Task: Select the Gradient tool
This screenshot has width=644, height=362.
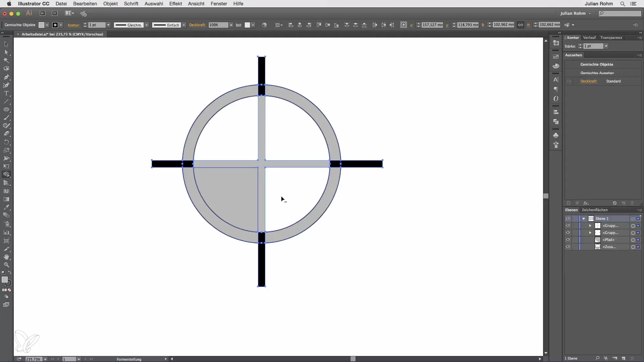Action: (6, 199)
